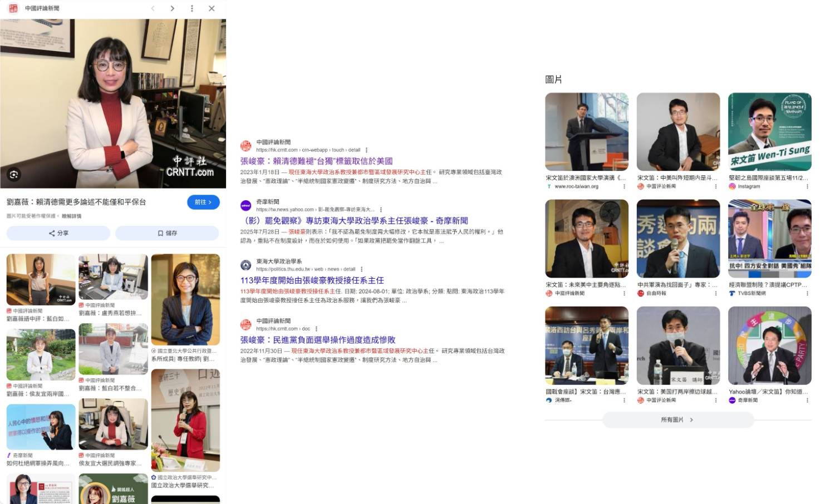This screenshot has height=504, width=835.
Task: Open options menu for Yahoo news result
Action: 381,210
